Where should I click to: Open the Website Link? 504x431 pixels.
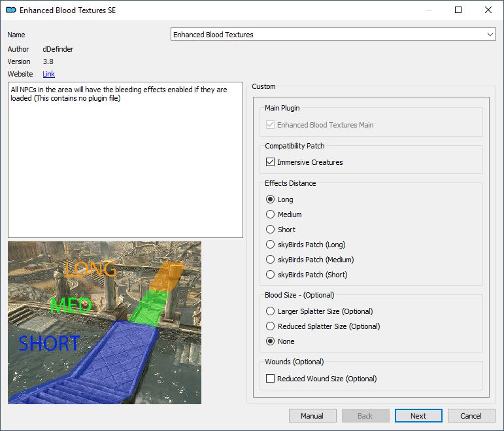click(x=48, y=74)
